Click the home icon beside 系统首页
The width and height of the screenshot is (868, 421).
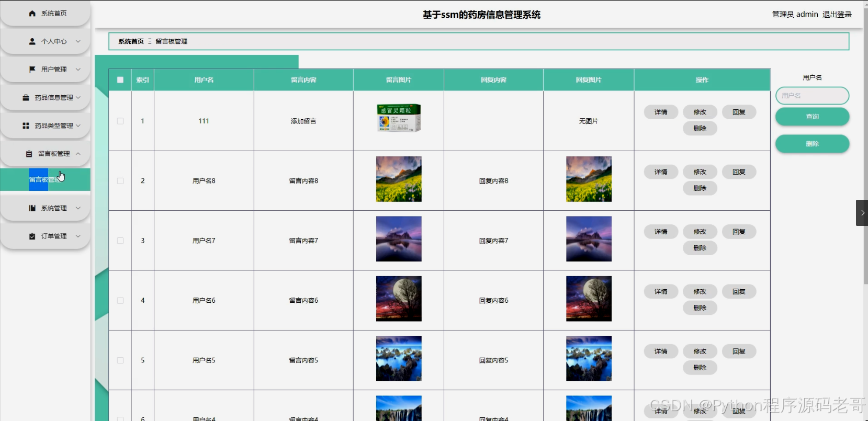[32, 14]
